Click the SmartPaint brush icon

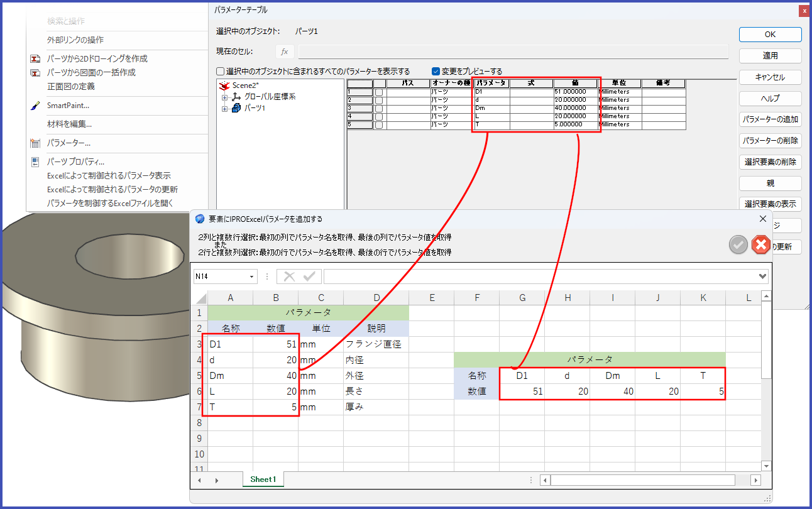[35, 106]
